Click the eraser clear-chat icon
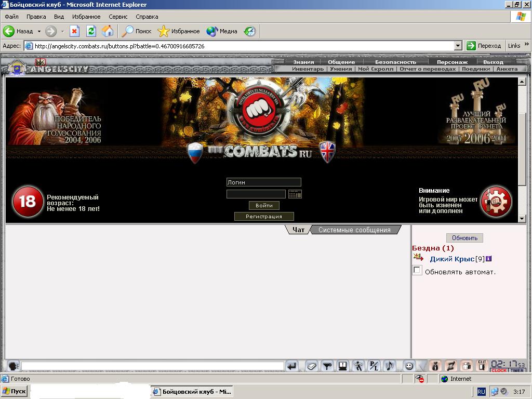This screenshot has height=399, width=532. [x=311, y=366]
